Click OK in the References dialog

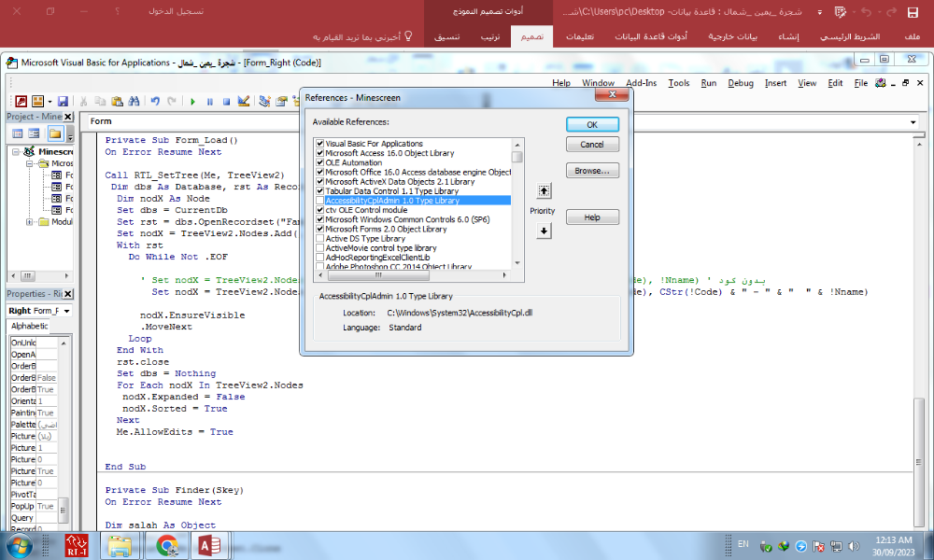pos(592,124)
